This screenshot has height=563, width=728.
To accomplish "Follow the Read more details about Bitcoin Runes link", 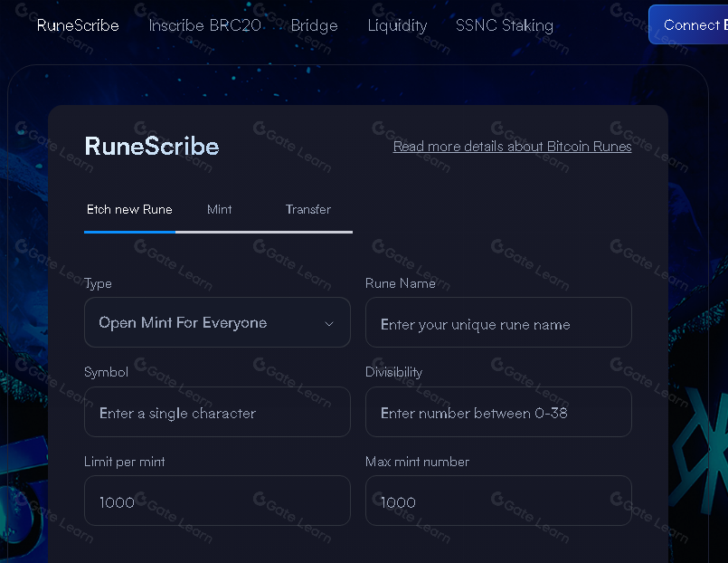I will click(x=512, y=147).
